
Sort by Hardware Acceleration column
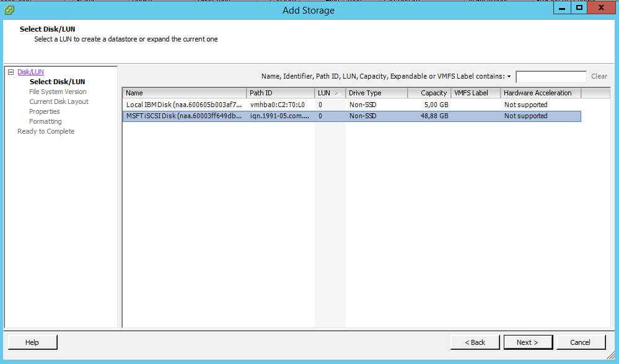[x=540, y=93]
